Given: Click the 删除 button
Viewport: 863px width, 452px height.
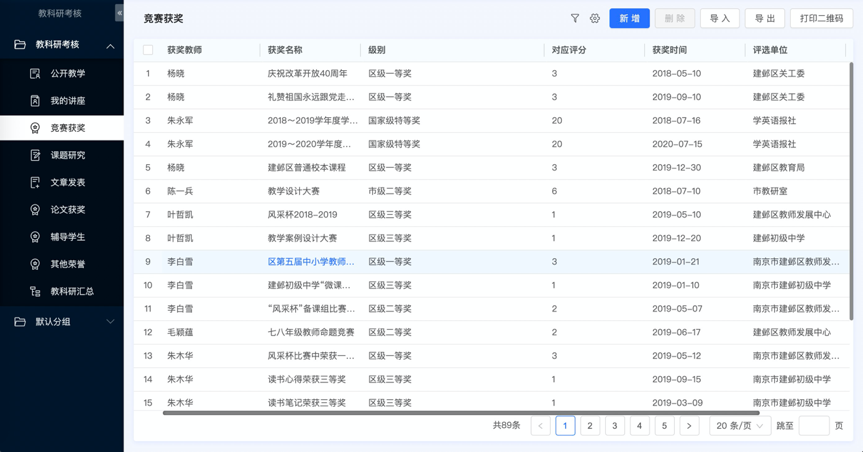Looking at the screenshot, I should pyautogui.click(x=675, y=18).
